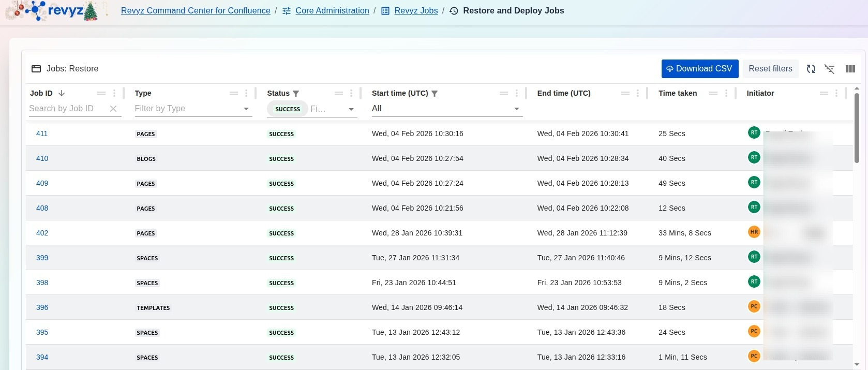Focus the Search by Job ID field
Image resolution: width=868 pixels, height=370 pixels.
67,109
